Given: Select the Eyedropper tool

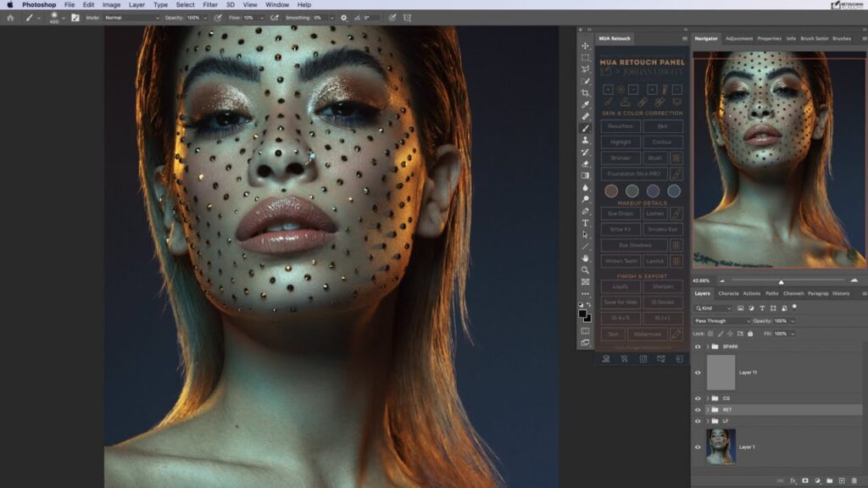Looking at the screenshot, I should click(585, 104).
